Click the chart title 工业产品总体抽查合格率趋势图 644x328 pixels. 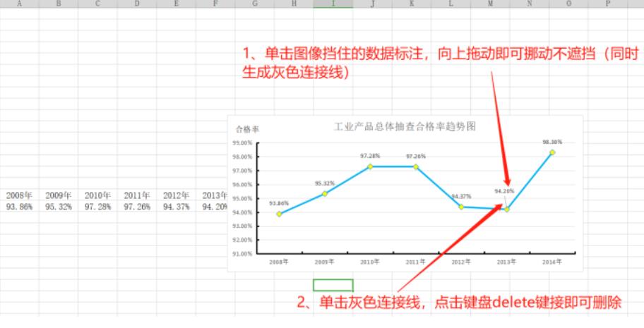(405, 127)
